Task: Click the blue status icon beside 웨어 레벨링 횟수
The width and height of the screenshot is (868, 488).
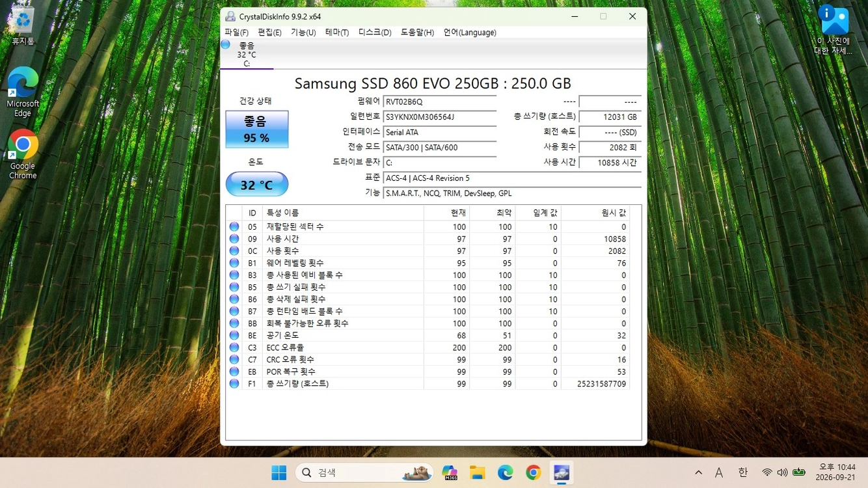Action: point(234,263)
